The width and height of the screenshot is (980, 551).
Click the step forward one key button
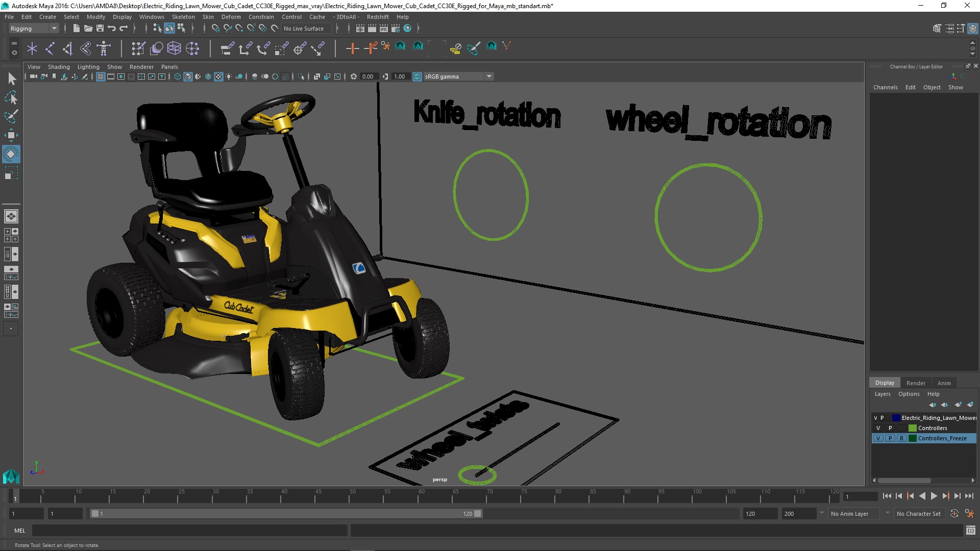946,496
